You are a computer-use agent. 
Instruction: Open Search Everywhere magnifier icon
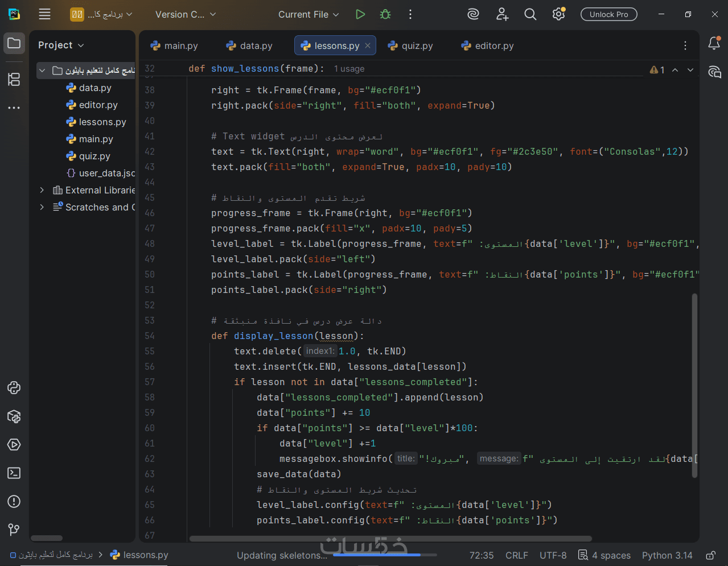[530, 14]
